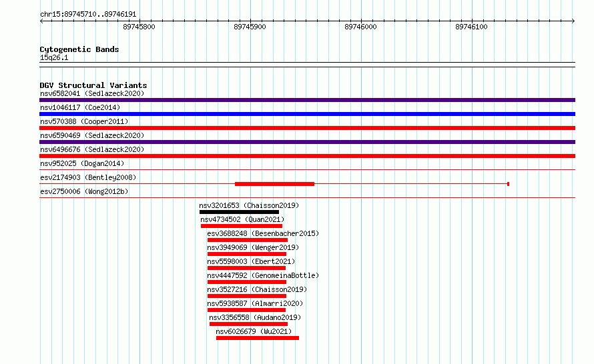Select nsv3949069 (Wenger2019) label
594x364 pixels.
point(253,247)
